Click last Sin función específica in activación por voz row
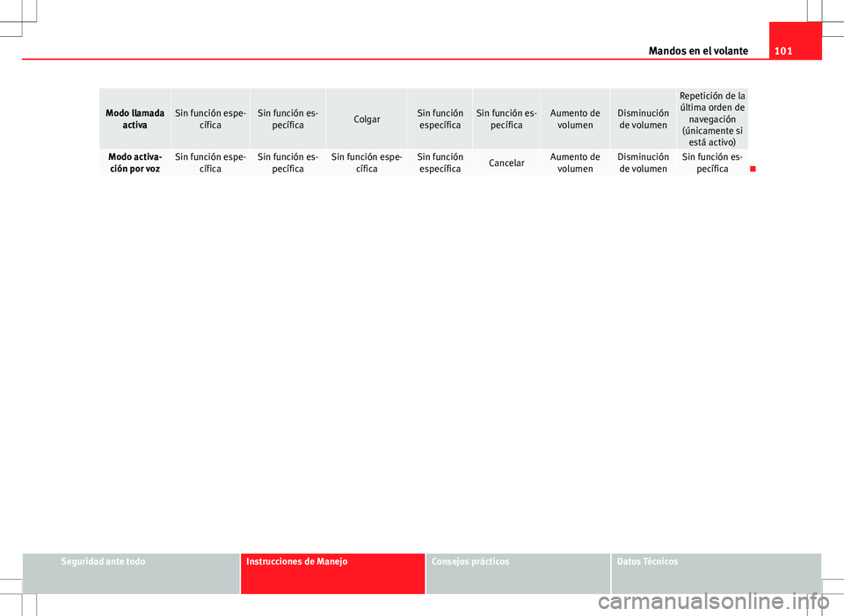 [712, 163]
